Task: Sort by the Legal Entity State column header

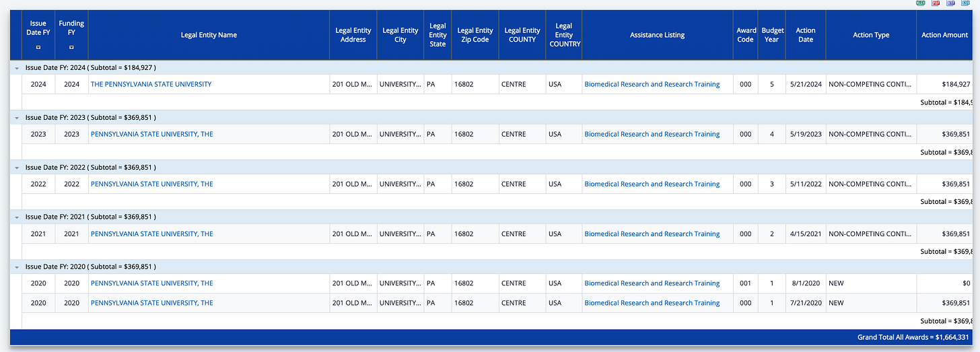Action: click(x=438, y=35)
